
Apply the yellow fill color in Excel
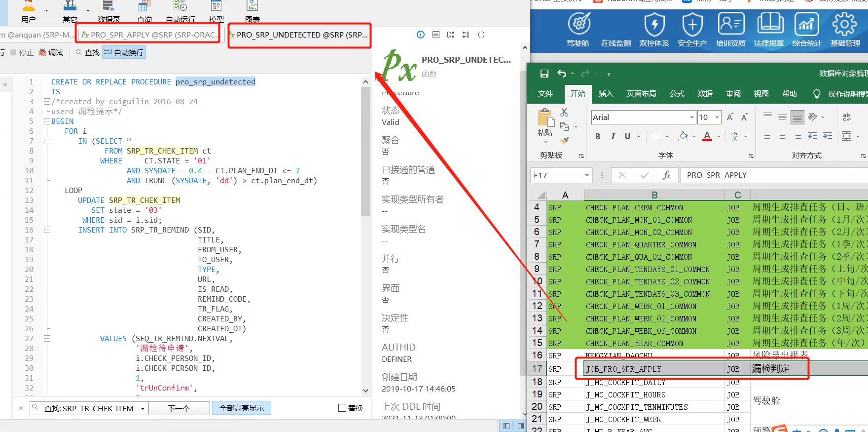[x=684, y=136]
